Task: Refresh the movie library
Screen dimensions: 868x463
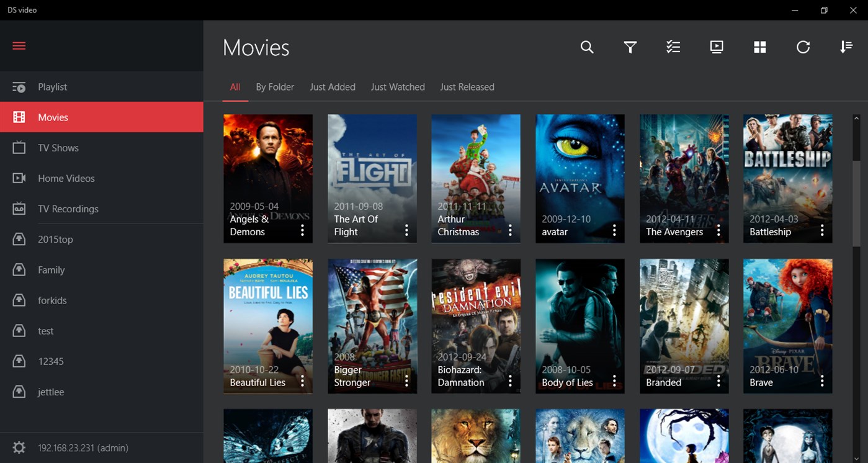Action: coord(803,47)
